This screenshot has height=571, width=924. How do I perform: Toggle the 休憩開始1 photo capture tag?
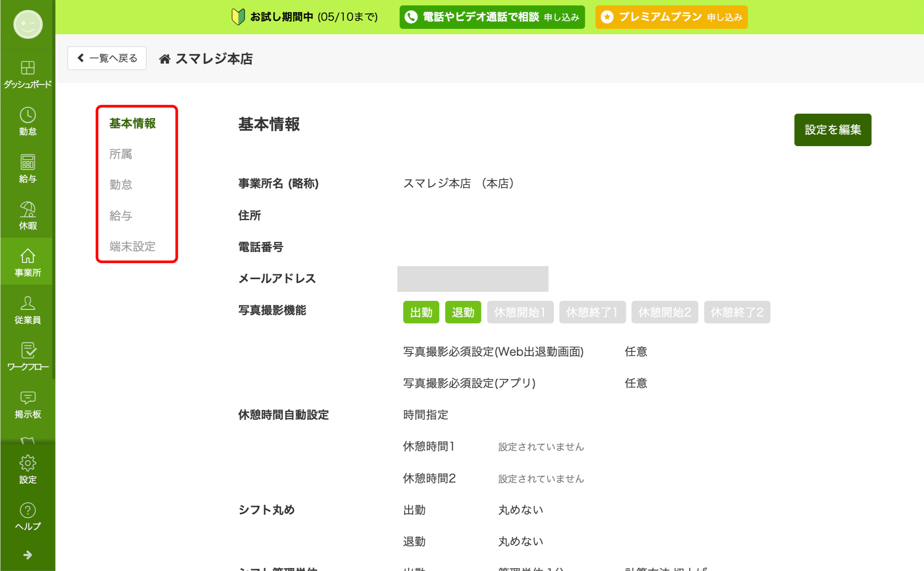pos(520,312)
